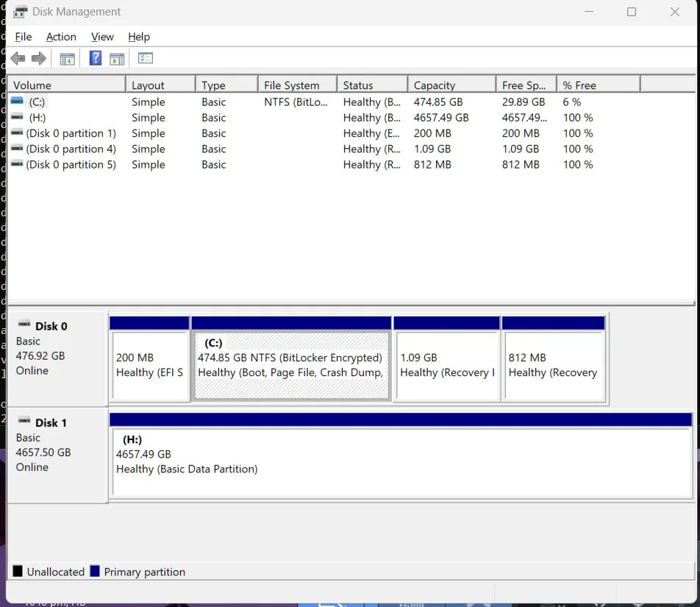Click the Primary partition blue legend swatch
Screen dimensions: 700x607
click(x=95, y=571)
